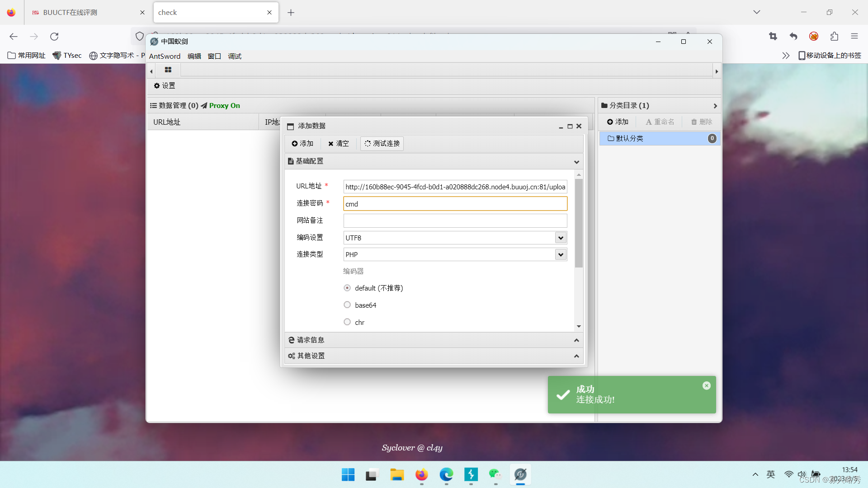
Task: Open the 连接类型 PHP dropdown
Action: (x=561, y=254)
